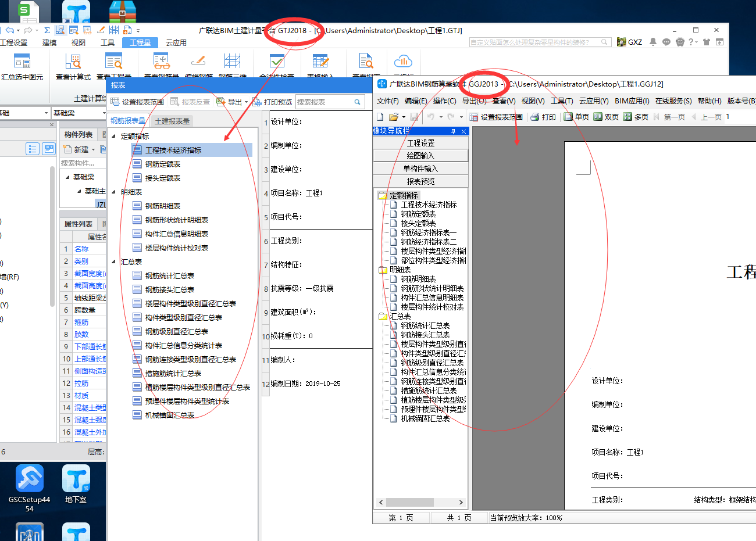756x541 pixels.
Task: Click the GGJ2013 tree horizontal scrollbar right arrow
Action: 461,502
